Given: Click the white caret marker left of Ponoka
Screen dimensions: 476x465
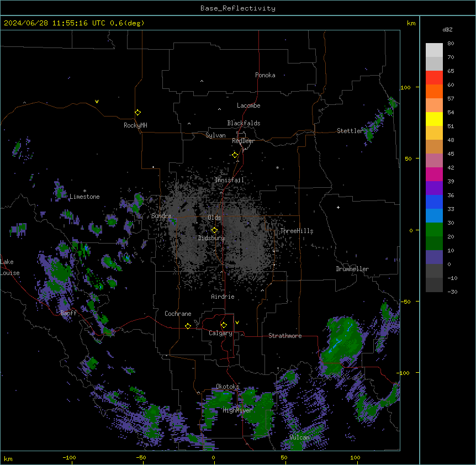Looking at the screenshot, I should click(202, 81).
